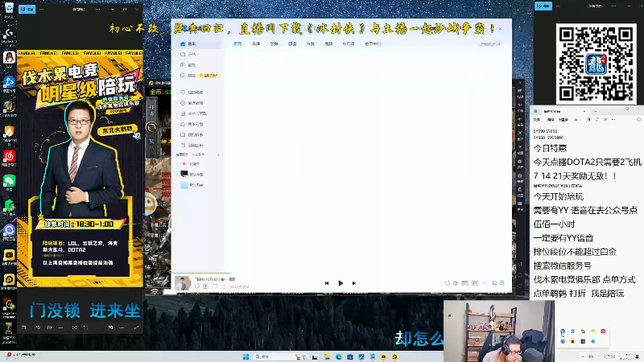Click the 队伍 button in the game window
The image size is (644, 362).
151,144
